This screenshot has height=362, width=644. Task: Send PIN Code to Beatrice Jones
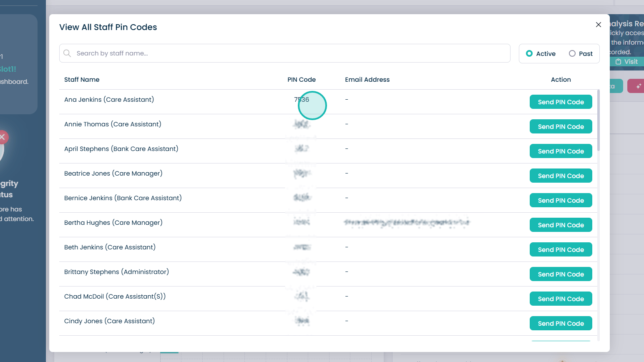click(x=561, y=176)
